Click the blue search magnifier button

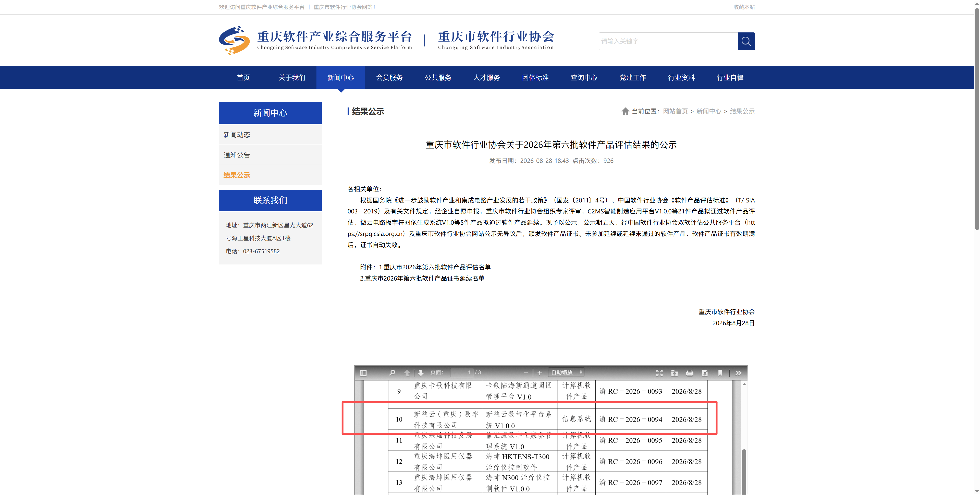[746, 41]
